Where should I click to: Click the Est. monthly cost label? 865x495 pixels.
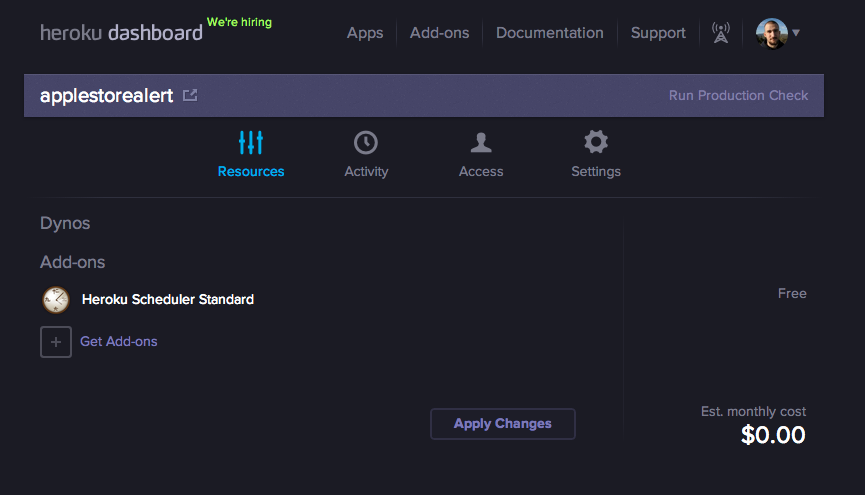point(753,412)
